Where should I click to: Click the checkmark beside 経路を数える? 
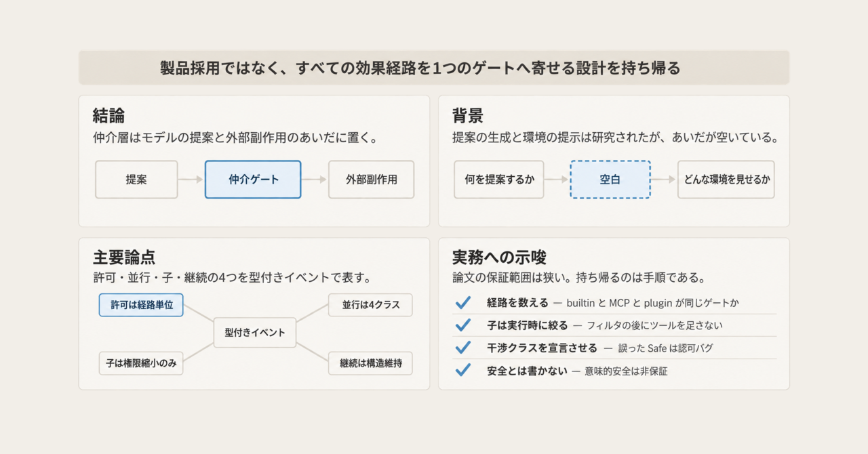[x=463, y=303]
